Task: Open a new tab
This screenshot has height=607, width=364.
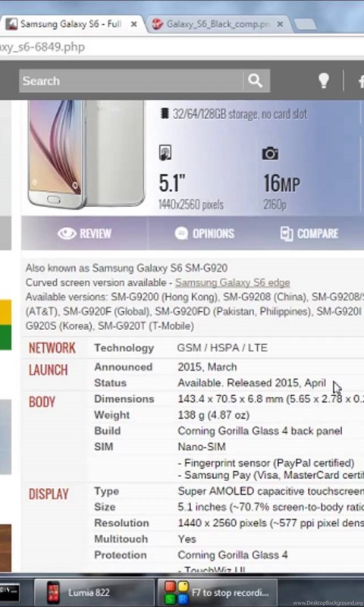Action: [306, 24]
